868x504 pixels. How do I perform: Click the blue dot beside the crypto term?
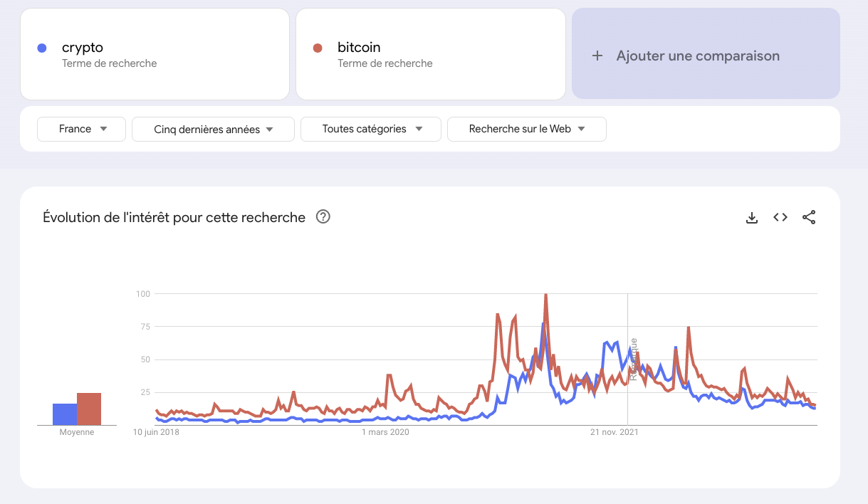coord(42,47)
